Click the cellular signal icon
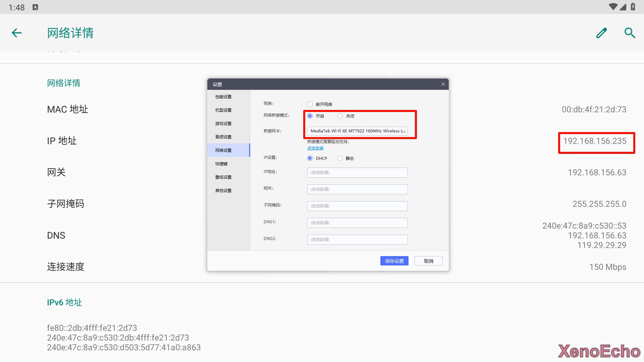Screen dimensions: 644x362 [623, 7]
